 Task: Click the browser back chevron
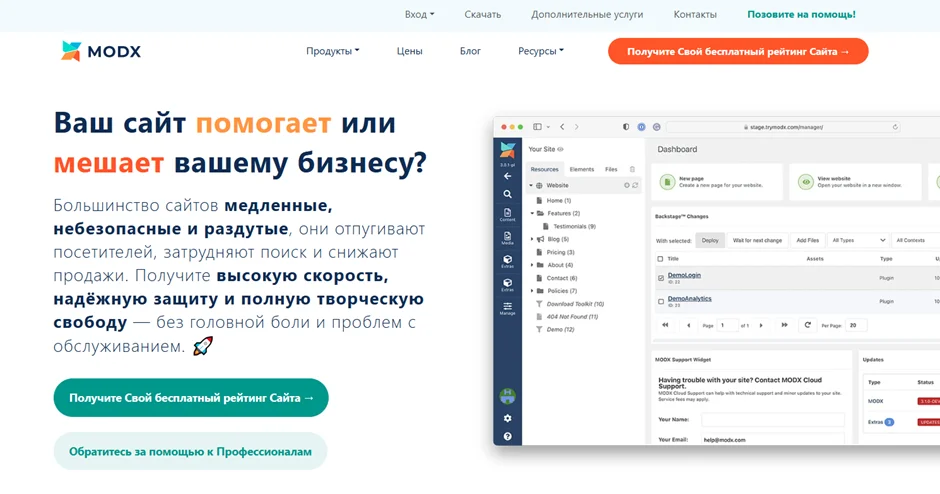coord(562,127)
